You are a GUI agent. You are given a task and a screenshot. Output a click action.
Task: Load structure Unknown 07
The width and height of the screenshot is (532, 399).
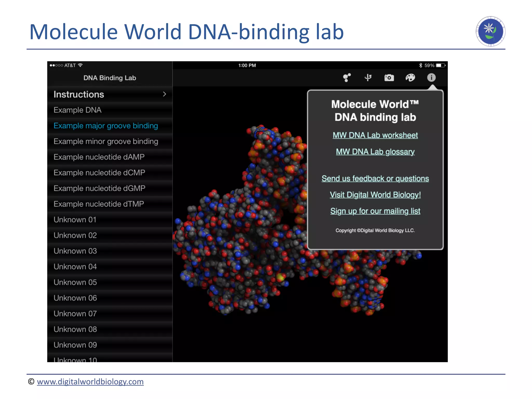coord(110,314)
